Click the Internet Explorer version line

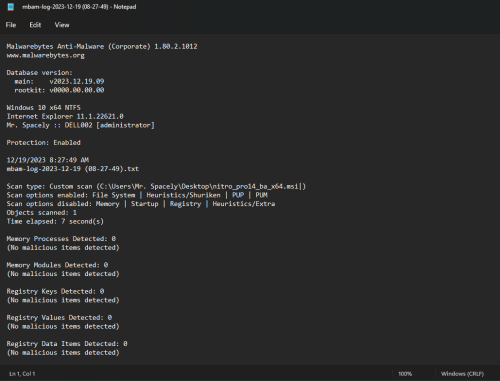(x=65, y=116)
